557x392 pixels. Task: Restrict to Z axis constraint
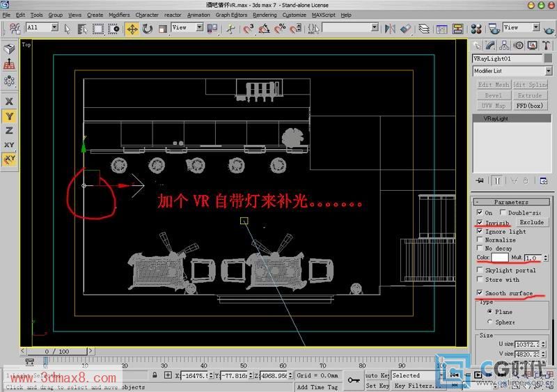click(9, 130)
